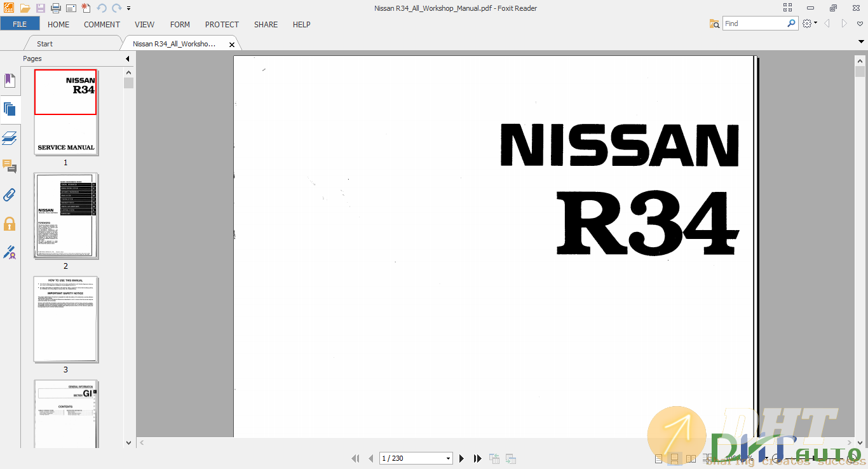Viewport: 868px width, 469px height.
Task: Open the FILE menu
Action: coord(20,24)
